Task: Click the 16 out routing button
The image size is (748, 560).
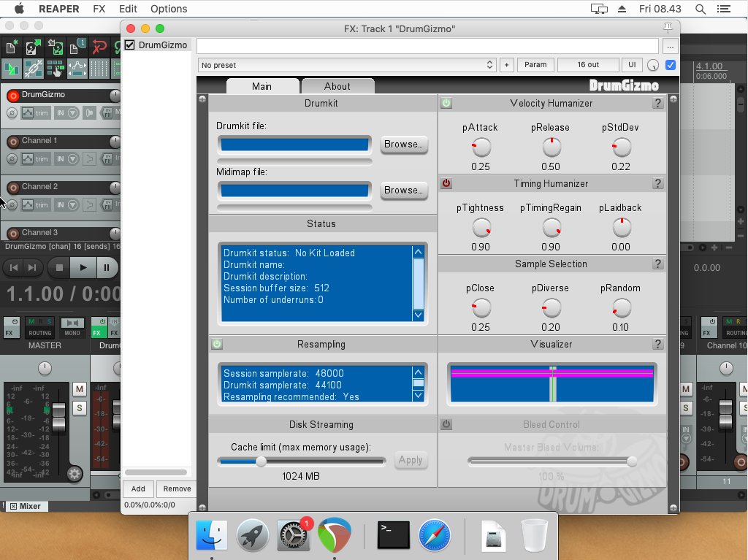Action: 588,65
